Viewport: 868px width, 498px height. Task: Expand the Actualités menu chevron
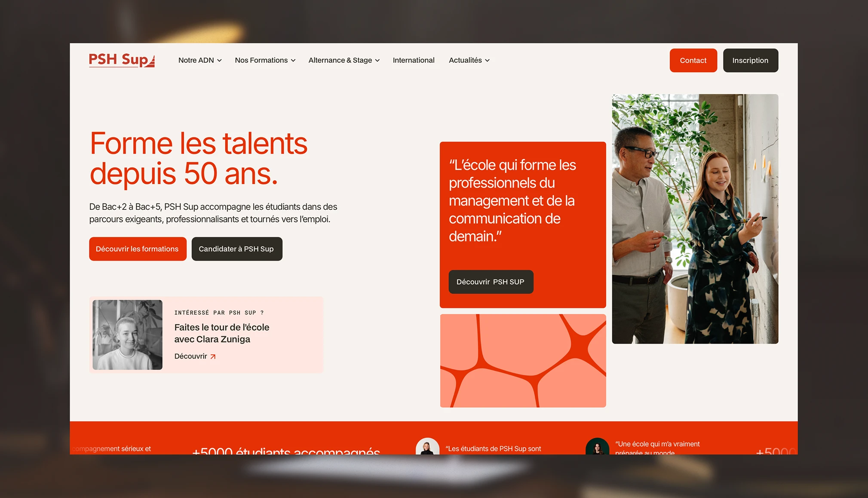488,61
